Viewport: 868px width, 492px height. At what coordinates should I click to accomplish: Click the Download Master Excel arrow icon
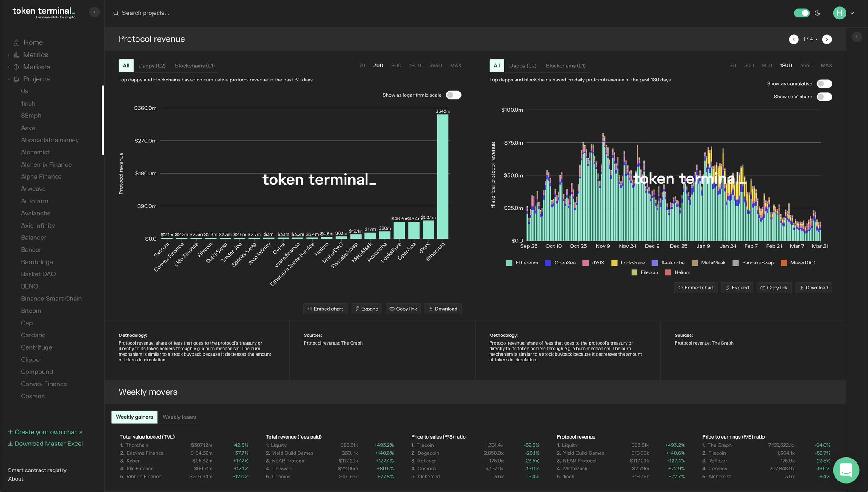[x=11, y=444]
